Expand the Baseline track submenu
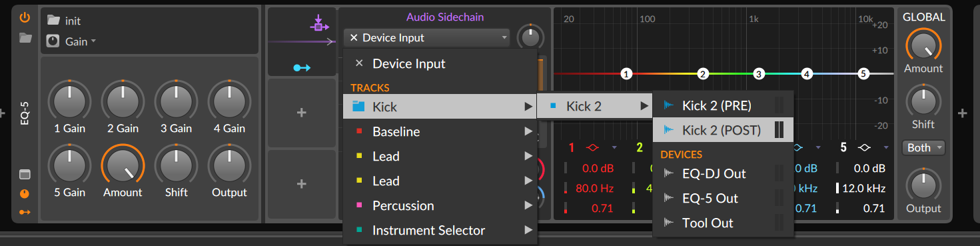 pyautogui.click(x=440, y=132)
